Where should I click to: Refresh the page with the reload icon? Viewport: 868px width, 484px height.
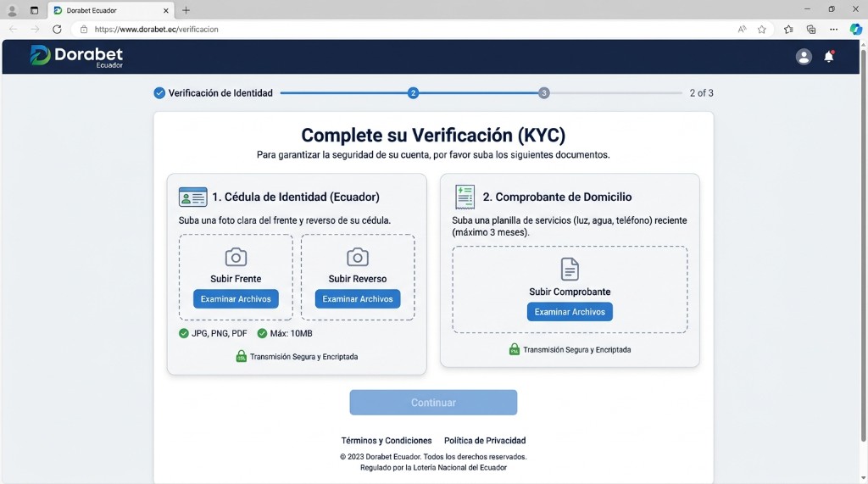point(57,30)
